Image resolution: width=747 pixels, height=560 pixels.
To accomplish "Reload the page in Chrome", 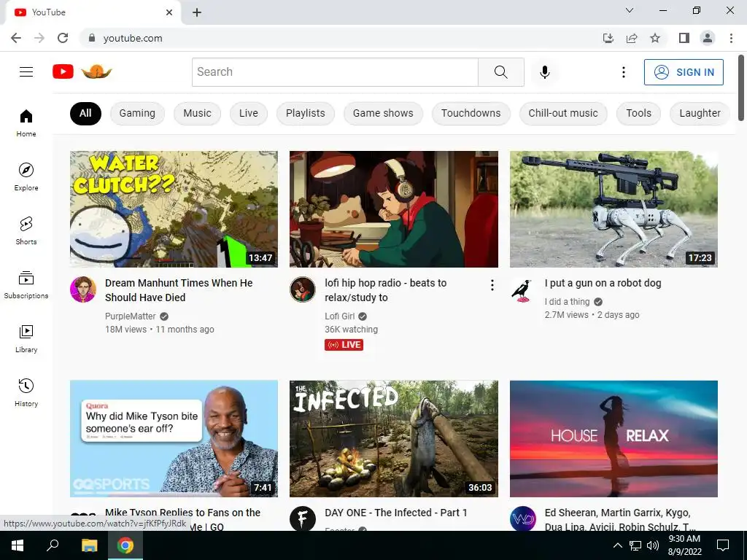I will [x=63, y=38].
